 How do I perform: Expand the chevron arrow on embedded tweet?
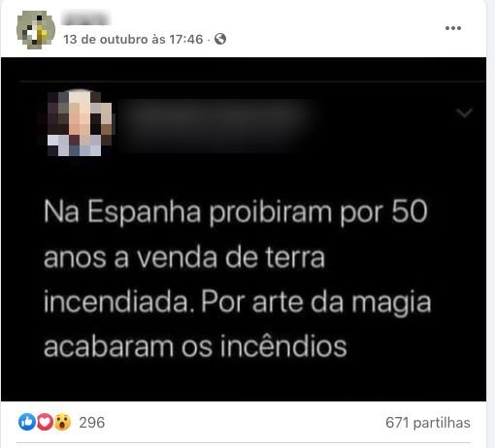[464, 112]
